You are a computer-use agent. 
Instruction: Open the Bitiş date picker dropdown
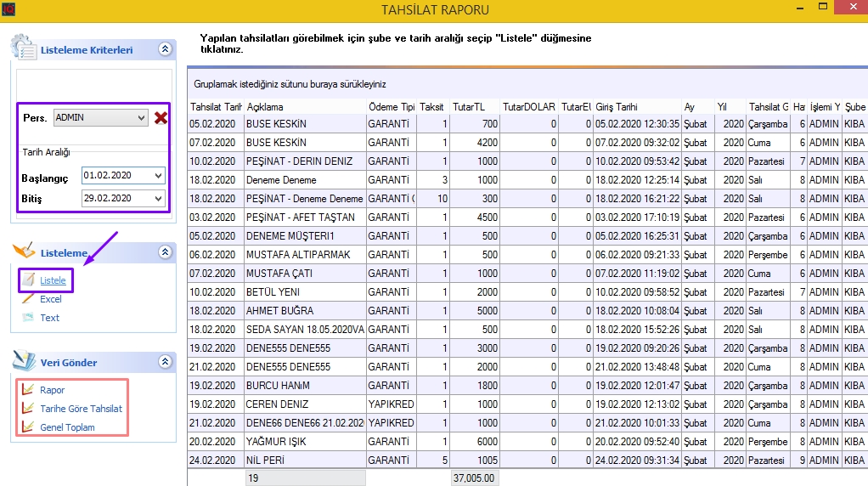coord(158,198)
